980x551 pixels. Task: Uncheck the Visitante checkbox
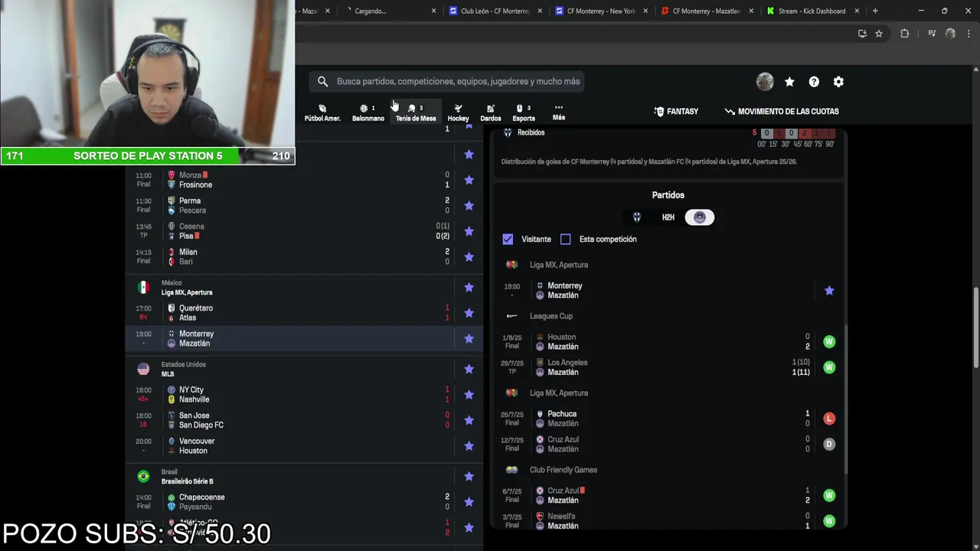[508, 240]
